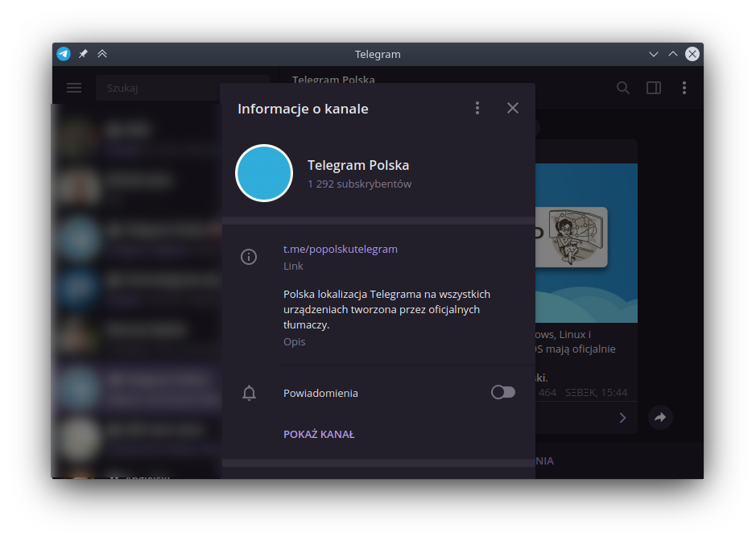The image size is (756, 541).
Task: Click the bell icon next to Powiadomienia
Action: [249, 393]
